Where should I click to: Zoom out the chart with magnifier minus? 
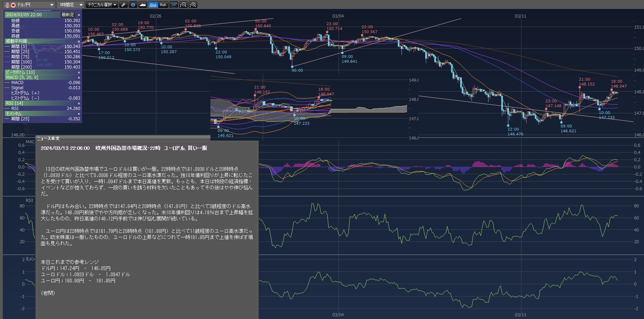pyautogui.click(x=184, y=5)
